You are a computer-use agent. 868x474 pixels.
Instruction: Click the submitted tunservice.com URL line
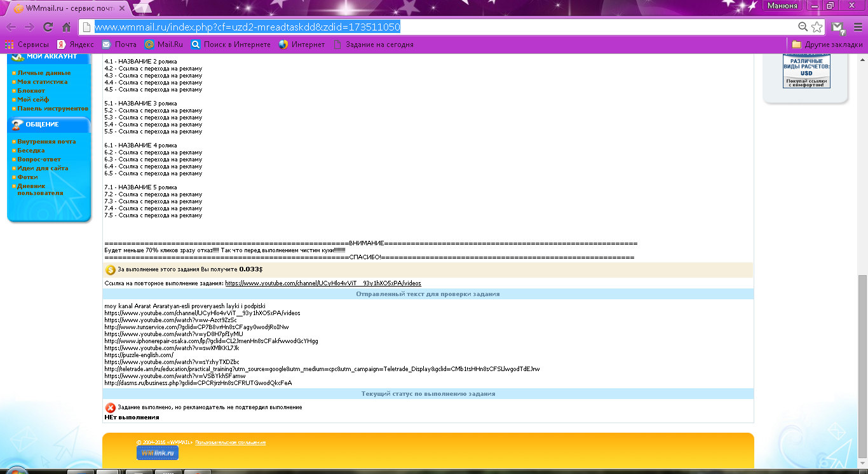196,327
